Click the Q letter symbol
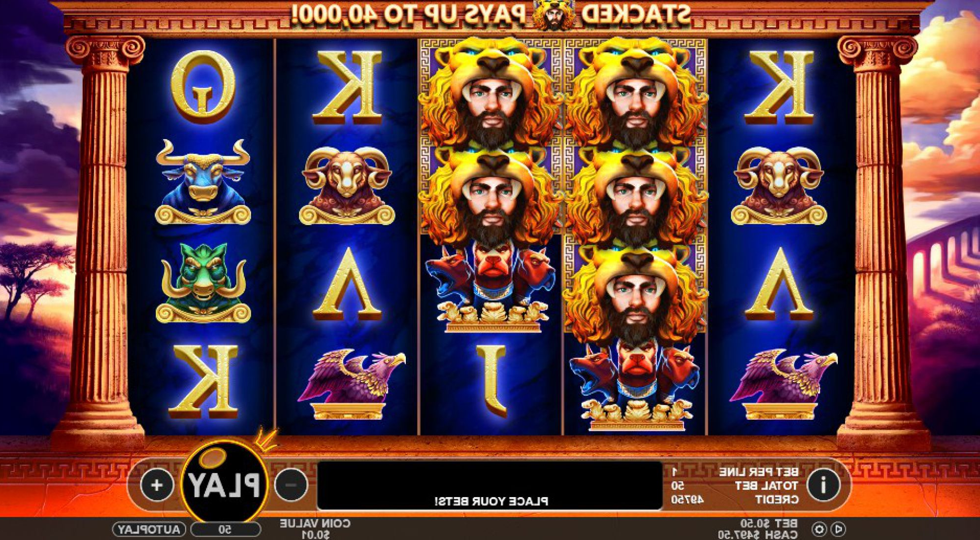 (x=203, y=86)
